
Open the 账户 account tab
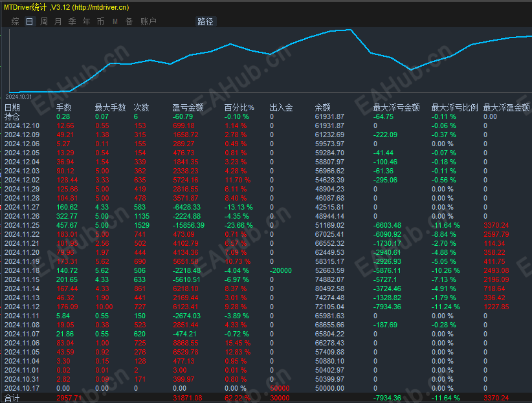coord(148,21)
